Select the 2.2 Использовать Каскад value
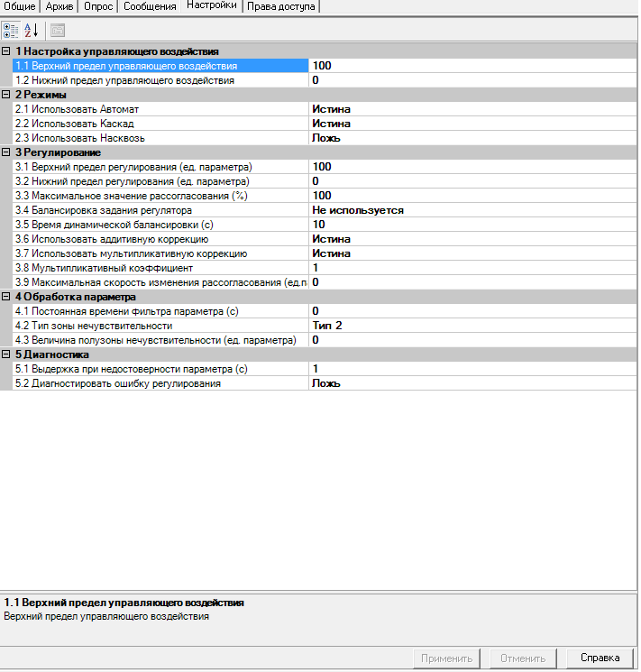The width and height of the screenshot is (641, 672). pos(472,124)
